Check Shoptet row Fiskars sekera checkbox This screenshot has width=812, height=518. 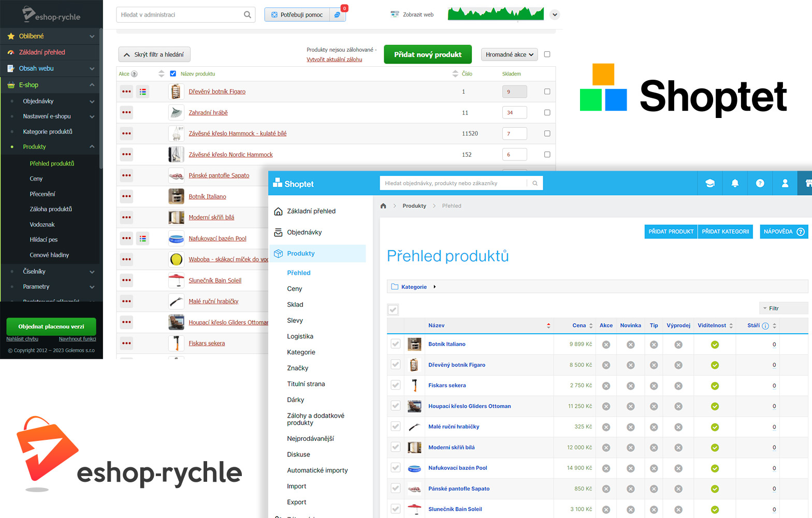click(x=396, y=385)
